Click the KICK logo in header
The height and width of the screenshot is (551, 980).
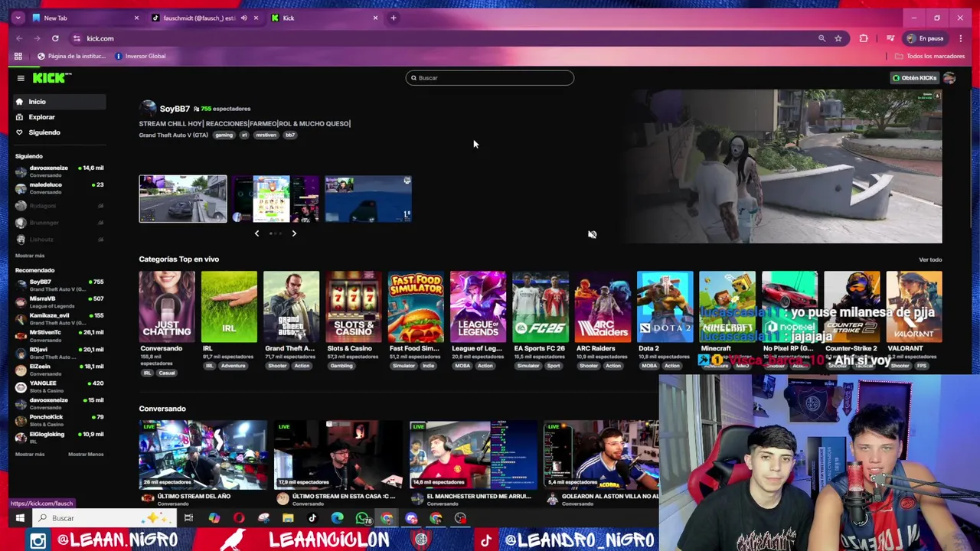51,78
